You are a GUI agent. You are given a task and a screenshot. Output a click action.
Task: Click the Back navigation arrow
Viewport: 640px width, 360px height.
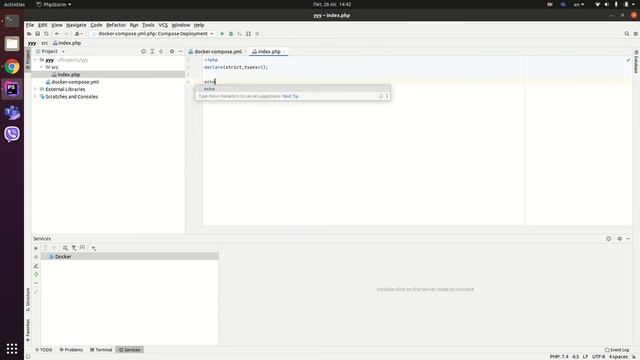[x=57, y=34]
